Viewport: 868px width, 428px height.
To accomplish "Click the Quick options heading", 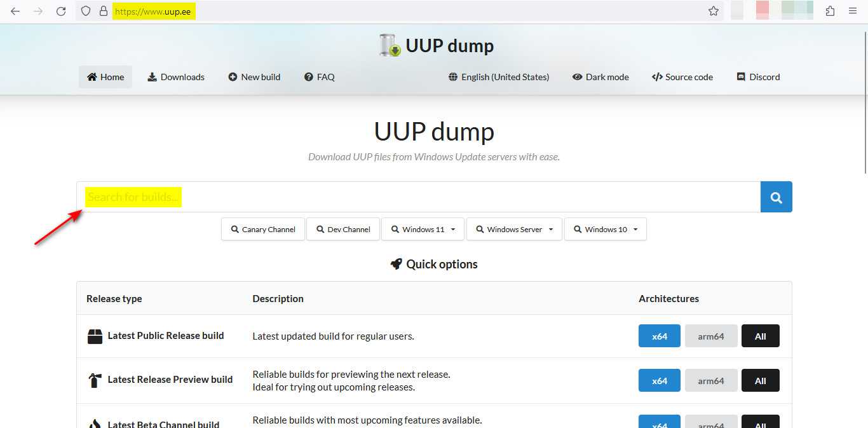I will pos(442,265).
